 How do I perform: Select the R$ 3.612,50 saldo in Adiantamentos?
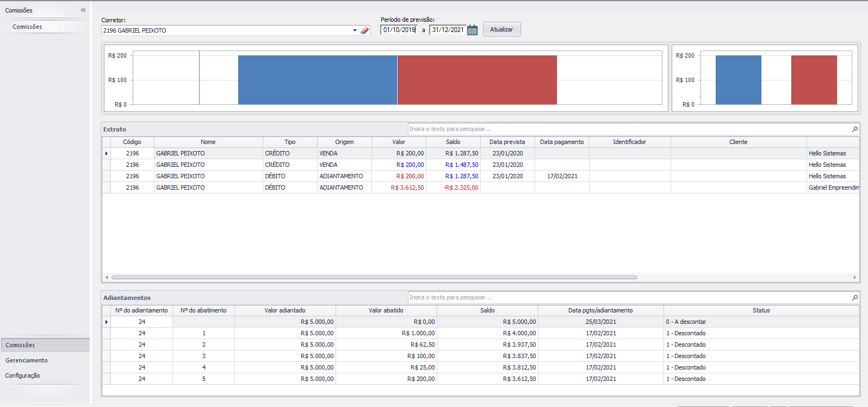point(487,379)
